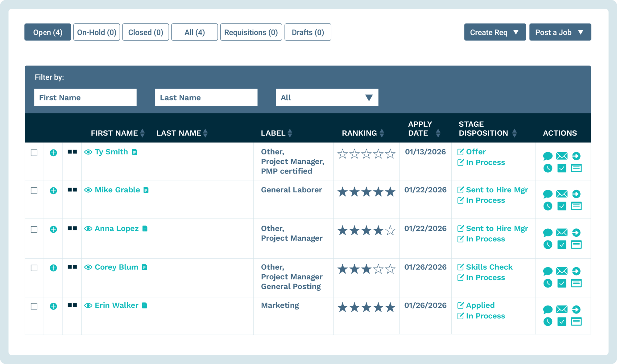This screenshot has height=364, width=617.
Task: Click forward arrow icon for Mike Grable
Action: [x=576, y=194]
